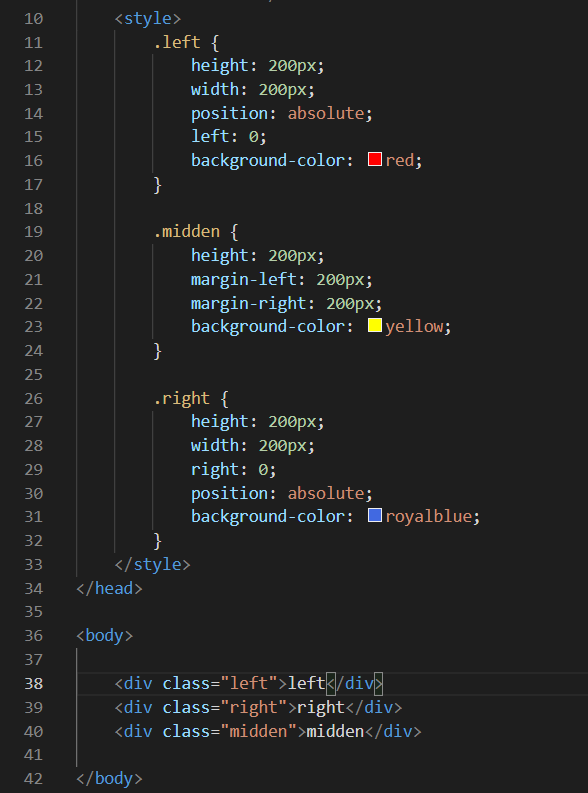Viewport: 588px width, 793px height.
Task: Open the royalblue color swatch picker
Action: click(x=375, y=516)
